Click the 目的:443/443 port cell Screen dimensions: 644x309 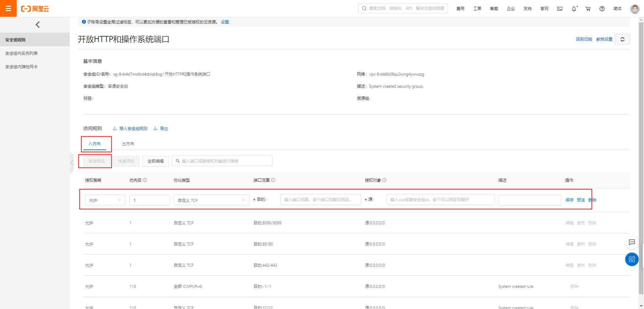pyautogui.click(x=265, y=265)
